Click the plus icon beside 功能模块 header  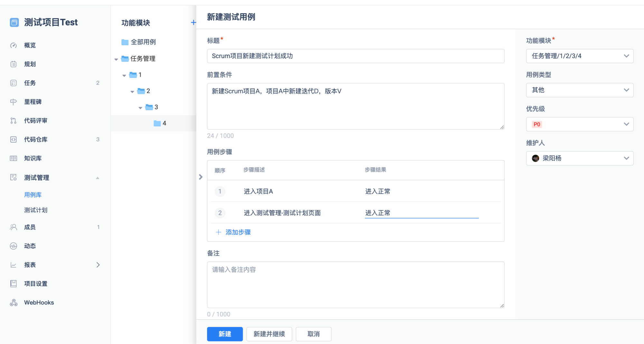coord(193,23)
